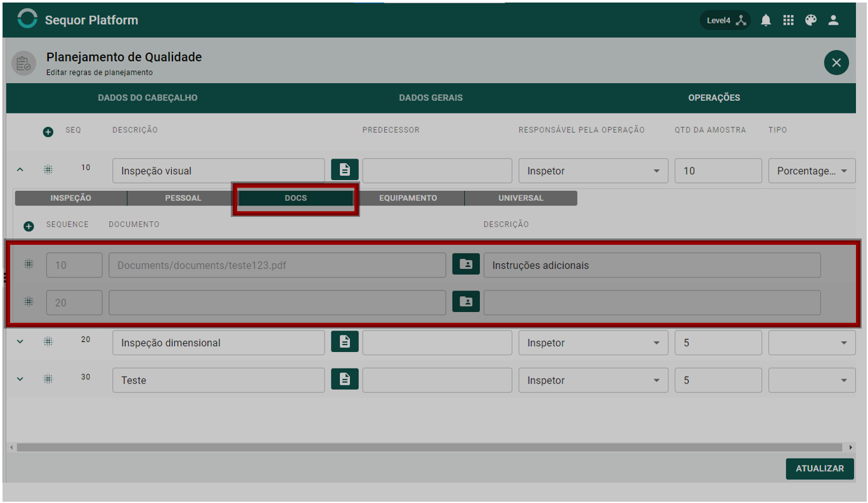
Task: Open responsável dropdown for Teste
Action: (x=593, y=380)
